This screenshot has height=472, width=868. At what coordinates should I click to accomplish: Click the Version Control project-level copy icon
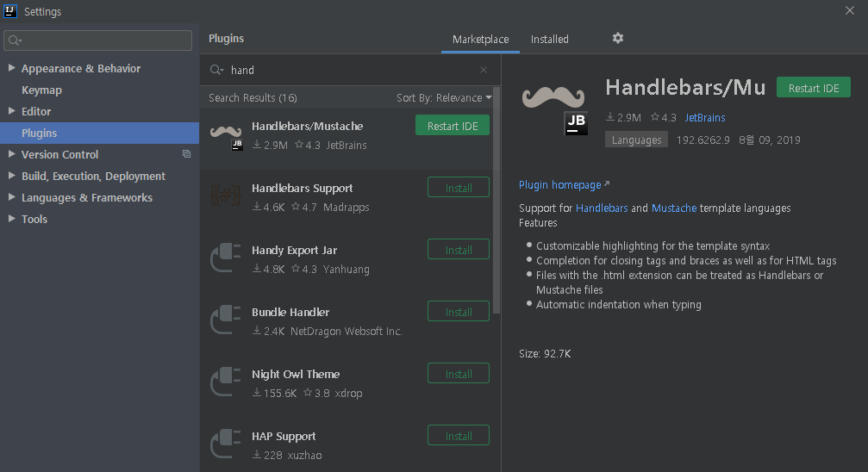pos(186,154)
